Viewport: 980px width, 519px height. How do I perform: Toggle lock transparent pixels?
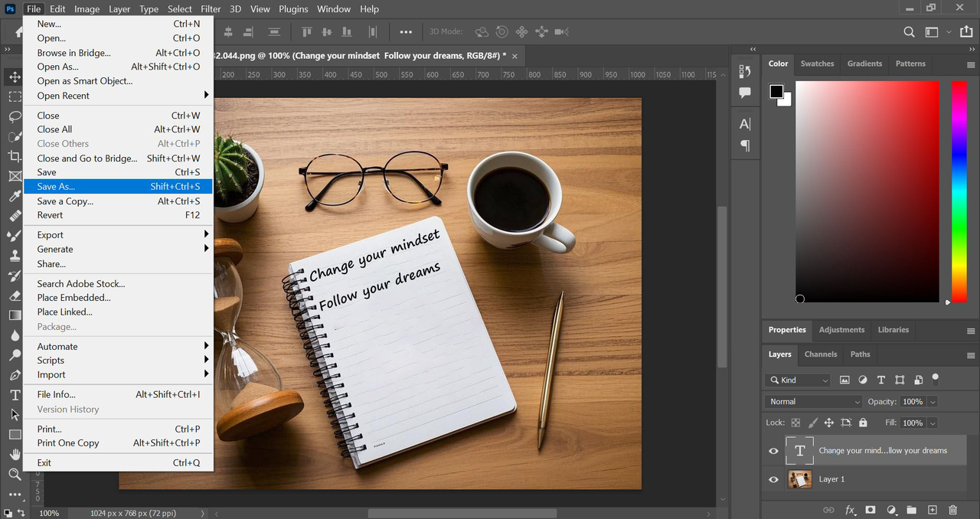click(x=795, y=423)
